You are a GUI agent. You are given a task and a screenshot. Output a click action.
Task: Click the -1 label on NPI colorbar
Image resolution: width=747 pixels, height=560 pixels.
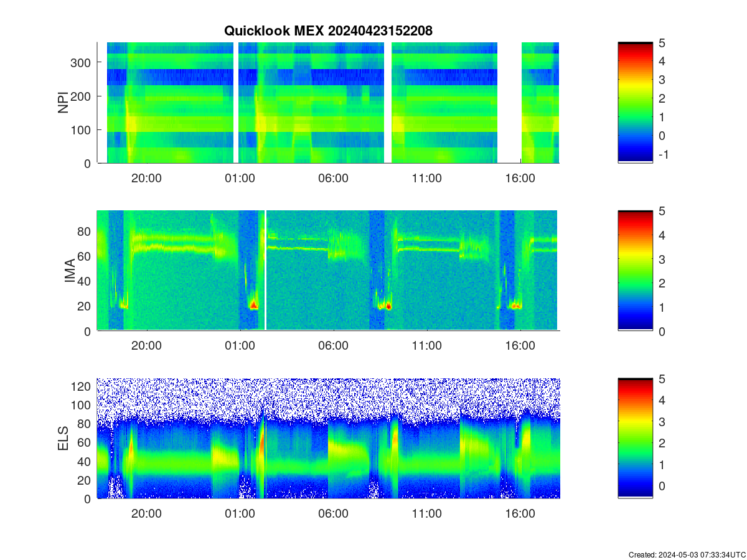pyautogui.click(x=663, y=154)
